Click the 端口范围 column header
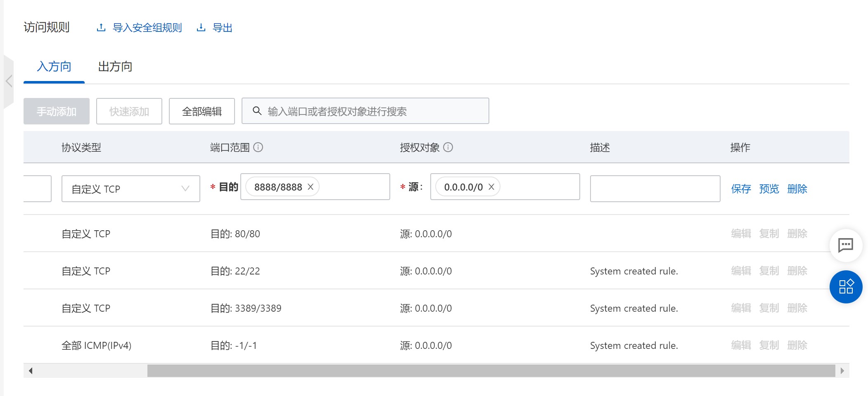The height and width of the screenshot is (396, 868). (x=230, y=148)
